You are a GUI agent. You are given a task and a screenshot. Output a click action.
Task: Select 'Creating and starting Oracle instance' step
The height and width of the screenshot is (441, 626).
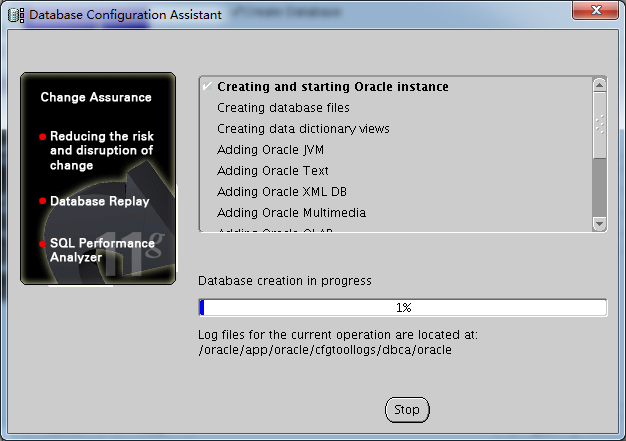click(x=333, y=87)
